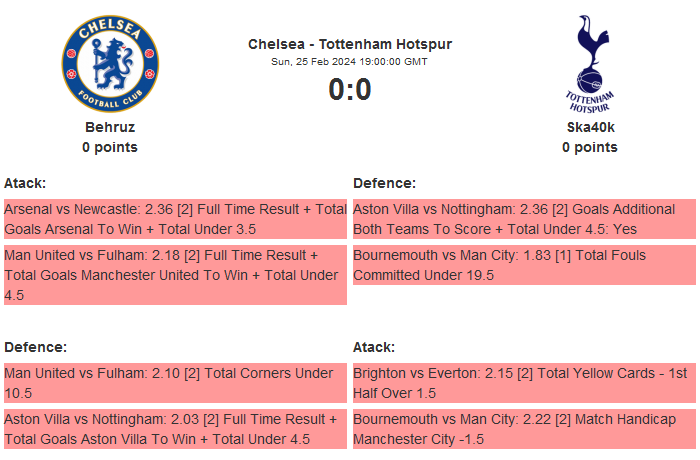Click the 0:0 match score
The width and height of the screenshot is (700, 460).
[350, 90]
